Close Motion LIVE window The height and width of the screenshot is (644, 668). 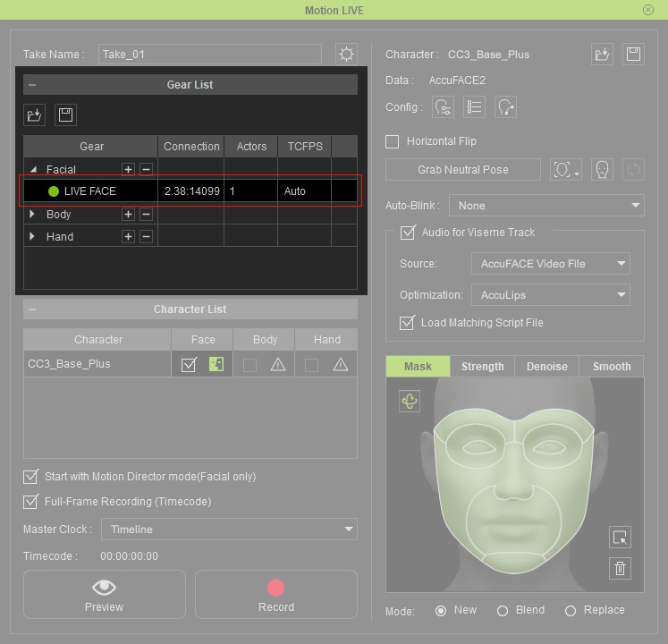(648, 10)
